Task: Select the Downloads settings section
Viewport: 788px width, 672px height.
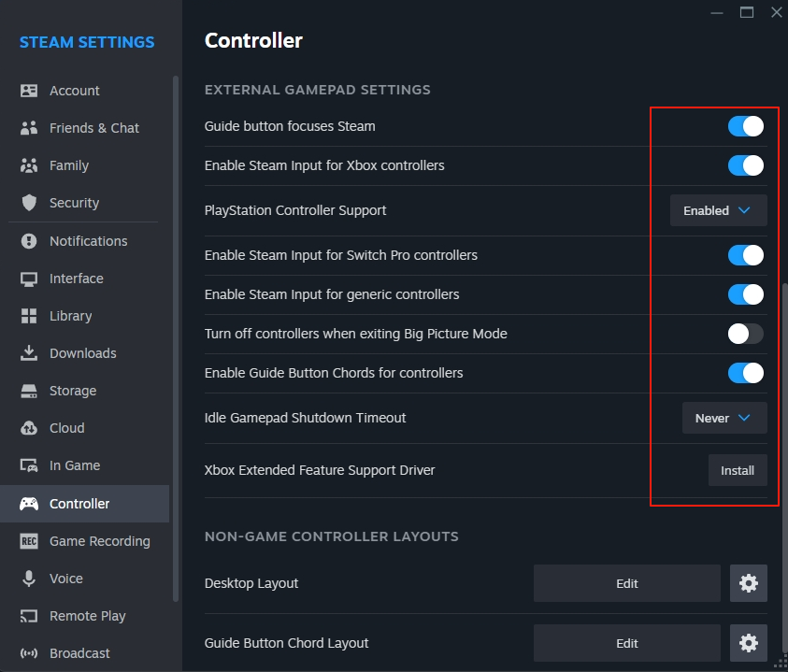Action: coord(84,353)
